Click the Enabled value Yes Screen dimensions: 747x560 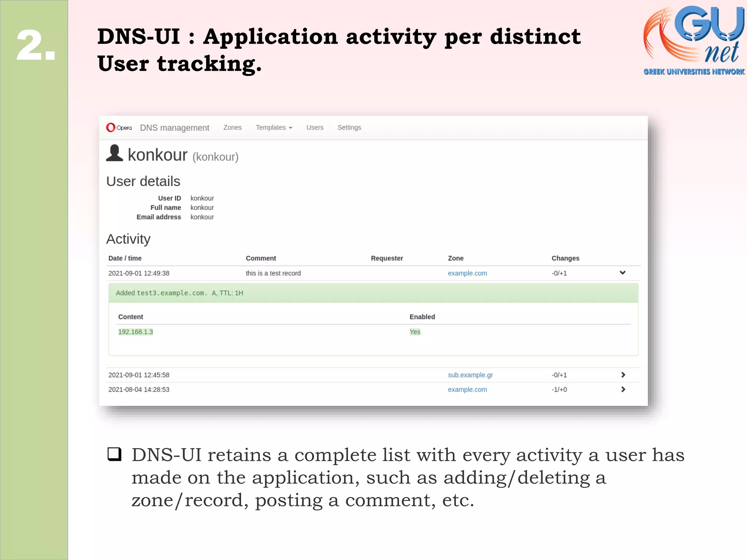(x=415, y=332)
